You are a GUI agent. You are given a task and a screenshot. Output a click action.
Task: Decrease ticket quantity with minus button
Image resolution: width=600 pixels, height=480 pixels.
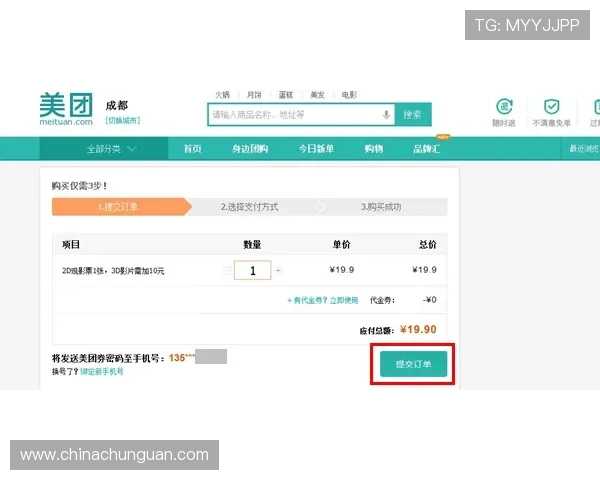pyautogui.click(x=227, y=270)
